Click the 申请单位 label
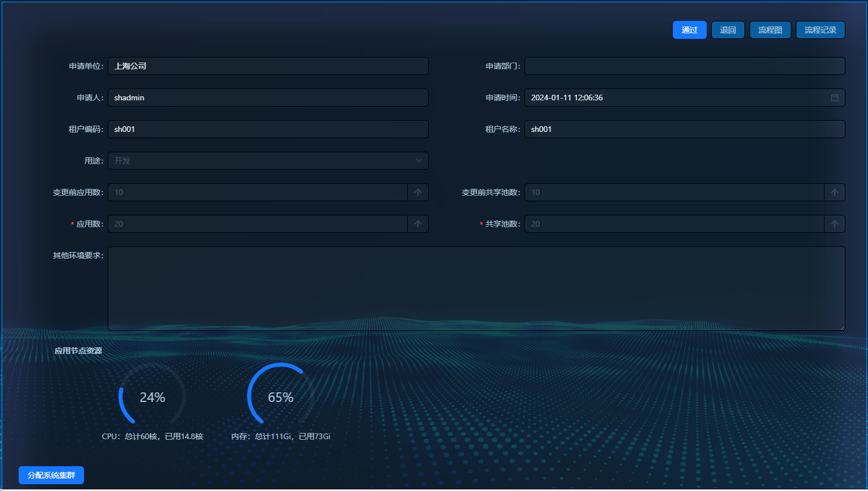The width and height of the screenshot is (868, 491). click(x=86, y=66)
